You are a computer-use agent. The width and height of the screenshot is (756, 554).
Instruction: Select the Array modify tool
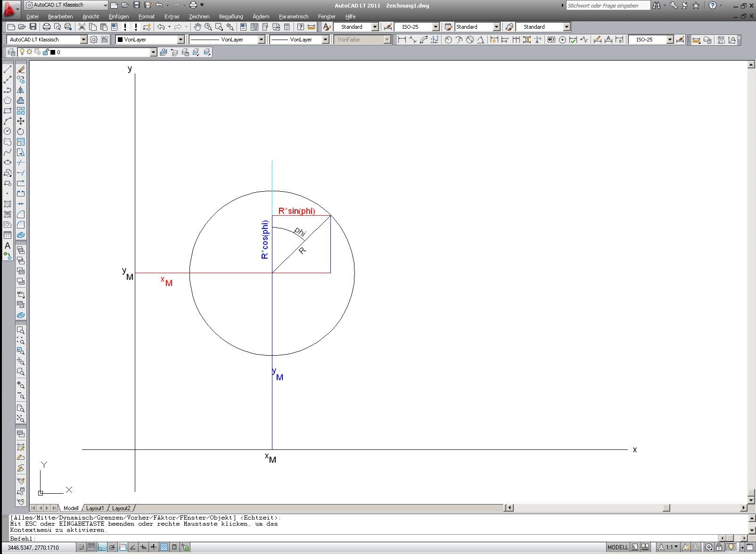21,111
